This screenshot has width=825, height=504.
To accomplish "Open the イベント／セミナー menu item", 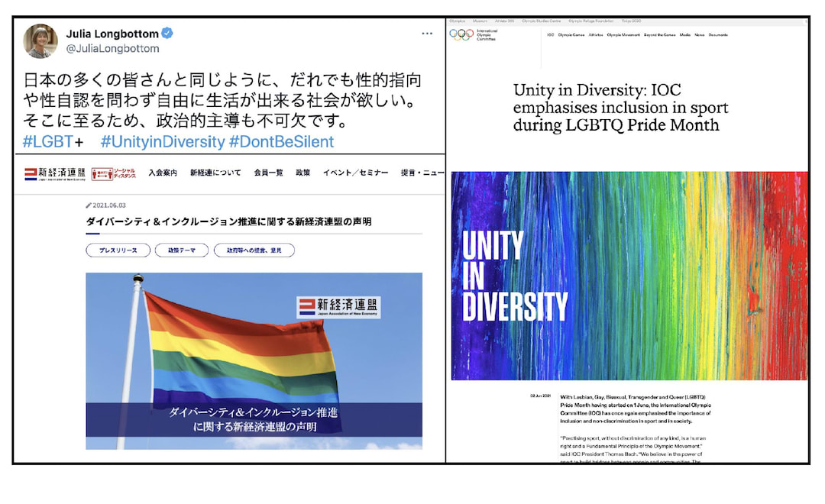I will [356, 173].
